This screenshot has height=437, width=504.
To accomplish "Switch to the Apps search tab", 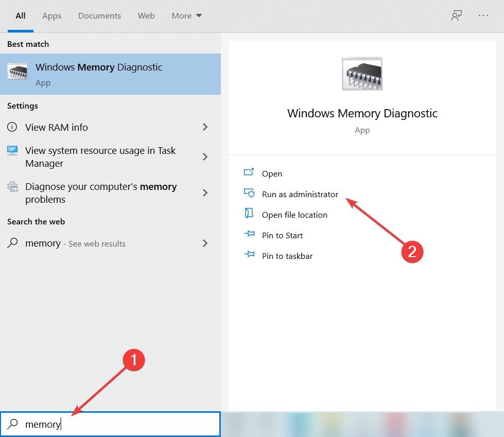I will pyautogui.click(x=52, y=16).
